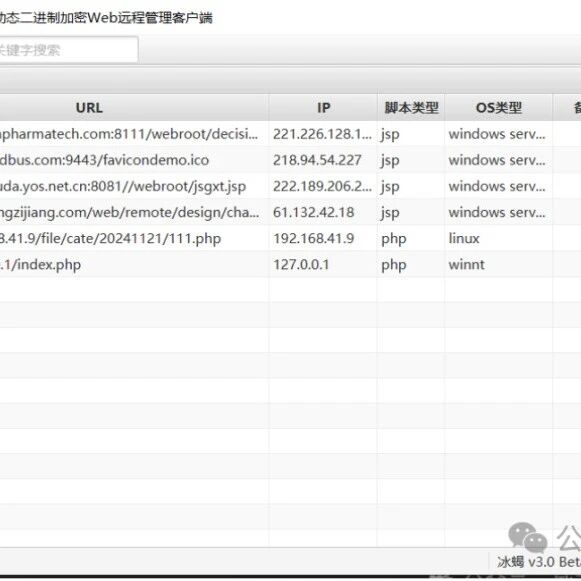
Task: Click the 冰蝎 v3.0 version status text
Action: [539, 562]
